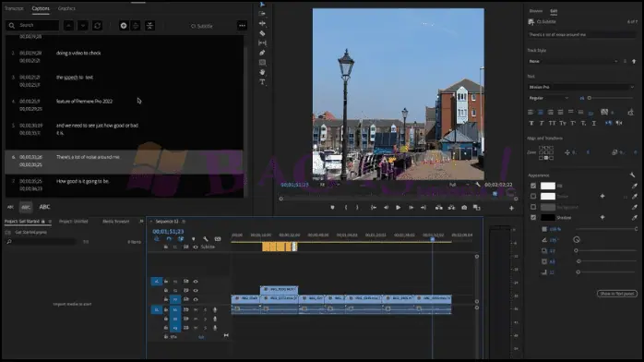Step back one frame in Program Monitor
Image resolution: width=644 pixels, height=362 pixels.
[386, 208]
